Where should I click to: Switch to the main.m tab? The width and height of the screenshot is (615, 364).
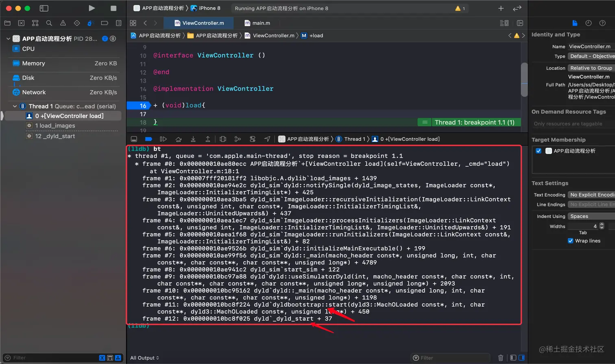(257, 23)
